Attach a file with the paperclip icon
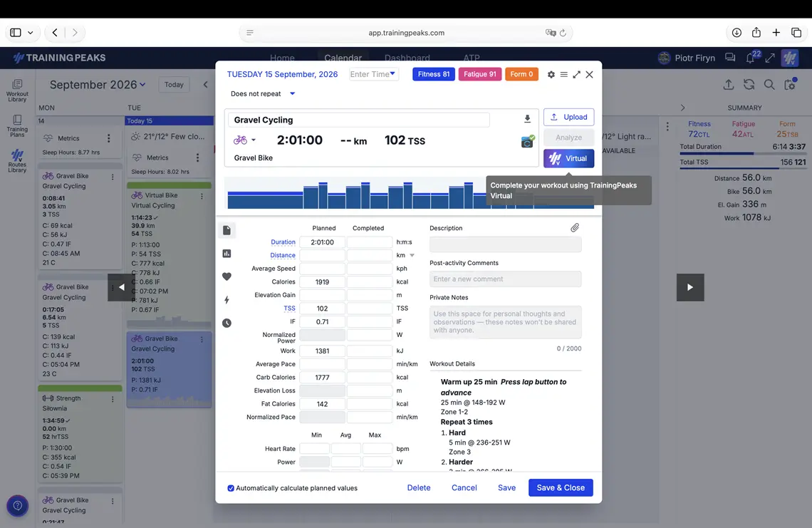The height and width of the screenshot is (528, 812). tap(575, 228)
